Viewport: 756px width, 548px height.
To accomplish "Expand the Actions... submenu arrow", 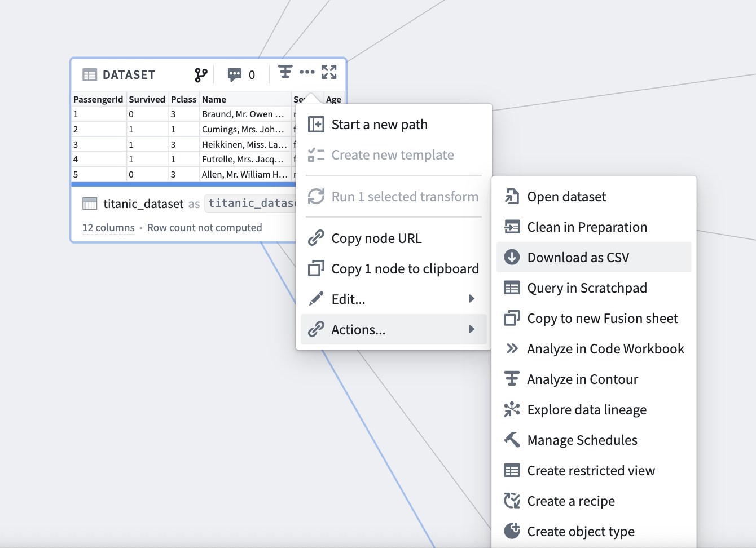I will coord(472,329).
